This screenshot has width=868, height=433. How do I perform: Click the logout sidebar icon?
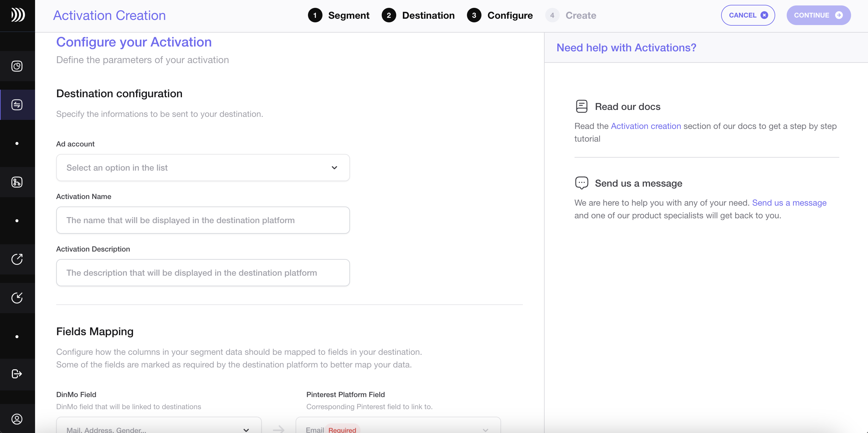pos(17,374)
